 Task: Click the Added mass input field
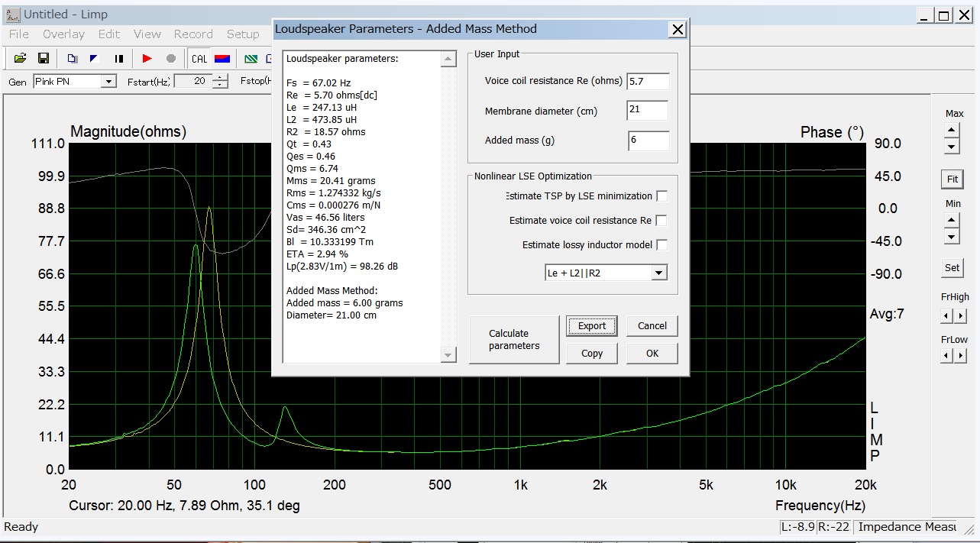[649, 141]
